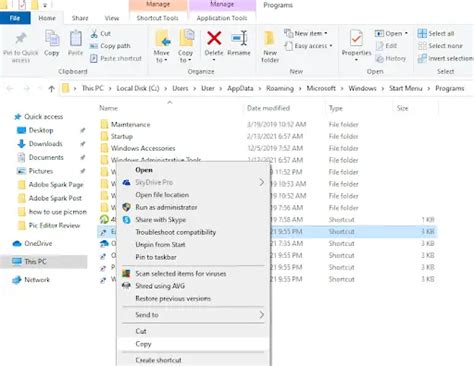Open the Application Tools tab
Screen dimensions: 474x366
222,18
